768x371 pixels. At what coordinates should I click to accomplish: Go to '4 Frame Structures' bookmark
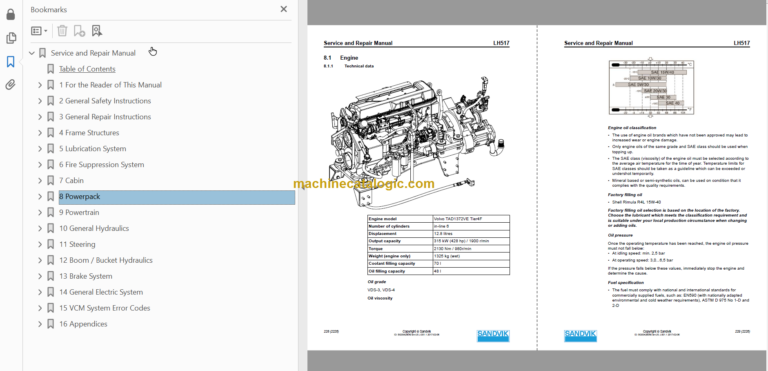(89, 133)
